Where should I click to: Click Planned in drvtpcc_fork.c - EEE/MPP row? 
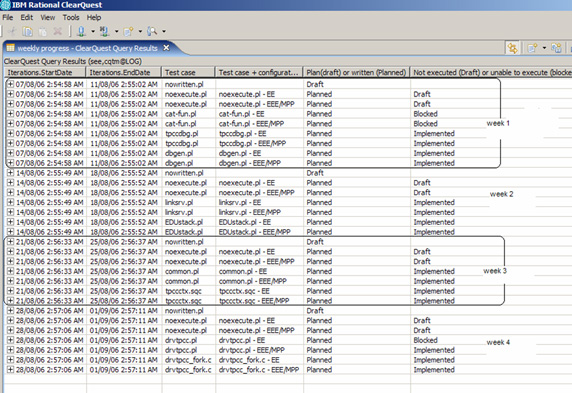[319, 370]
